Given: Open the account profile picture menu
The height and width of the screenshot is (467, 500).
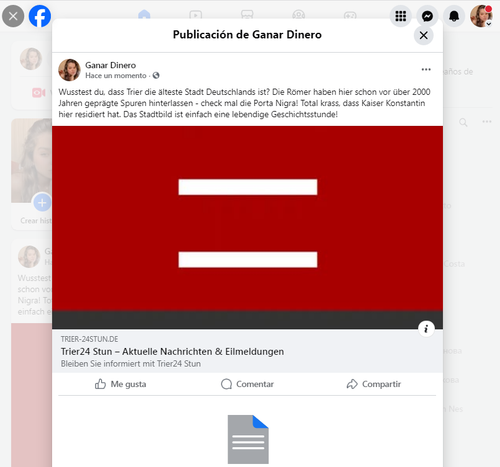Looking at the screenshot, I should pyautogui.click(x=481, y=16).
